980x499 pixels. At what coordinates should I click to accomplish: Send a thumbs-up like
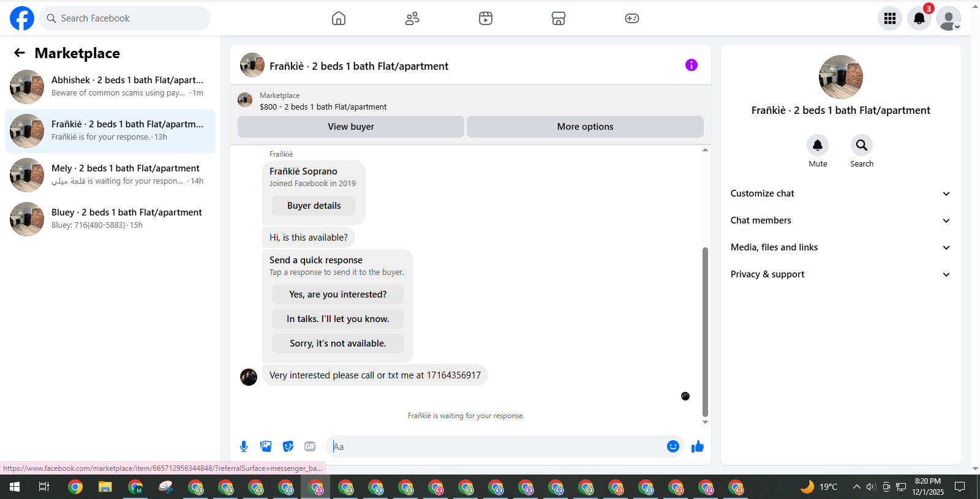tap(698, 446)
